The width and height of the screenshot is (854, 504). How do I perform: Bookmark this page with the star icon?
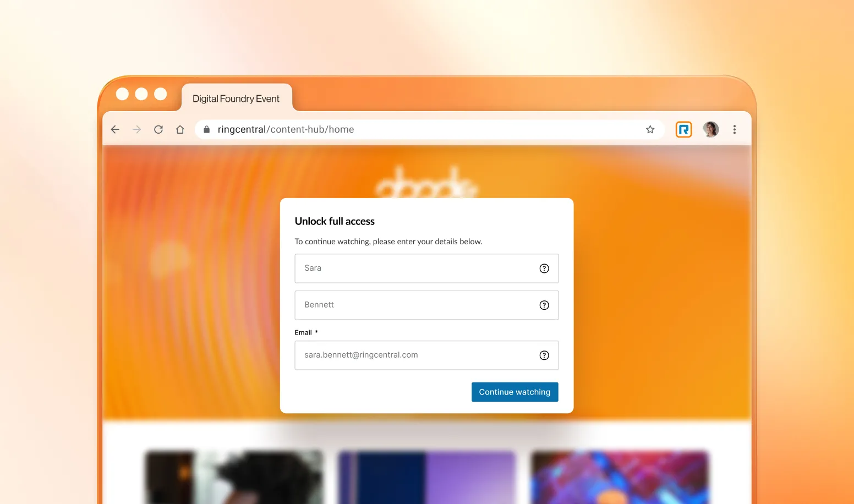click(x=650, y=129)
